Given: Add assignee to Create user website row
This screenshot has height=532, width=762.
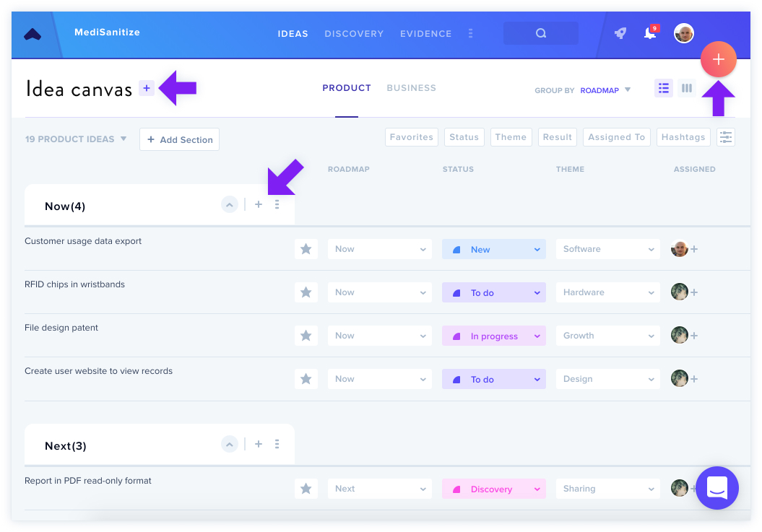Looking at the screenshot, I should [x=694, y=379].
